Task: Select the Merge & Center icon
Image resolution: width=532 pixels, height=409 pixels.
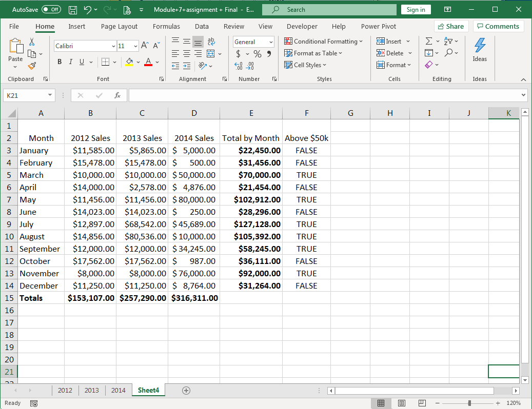Action: [x=211, y=53]
